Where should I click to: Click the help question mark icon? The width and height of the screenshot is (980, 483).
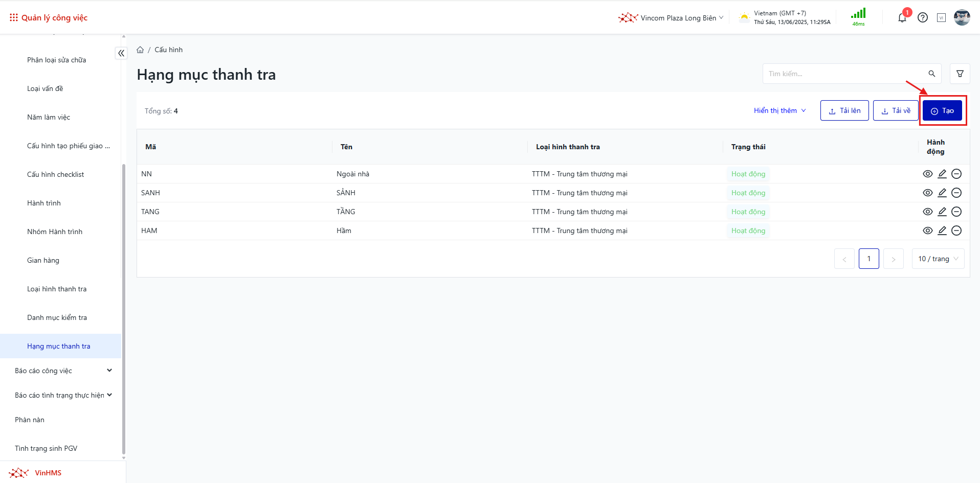pyautogui.click(x=923, y=18)
